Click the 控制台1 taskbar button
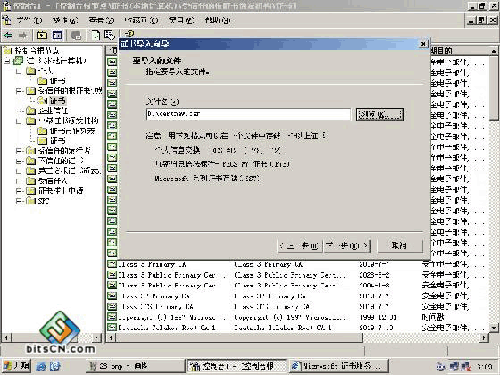Viewport: 500px width, 375px height. (x=236, y=366)
